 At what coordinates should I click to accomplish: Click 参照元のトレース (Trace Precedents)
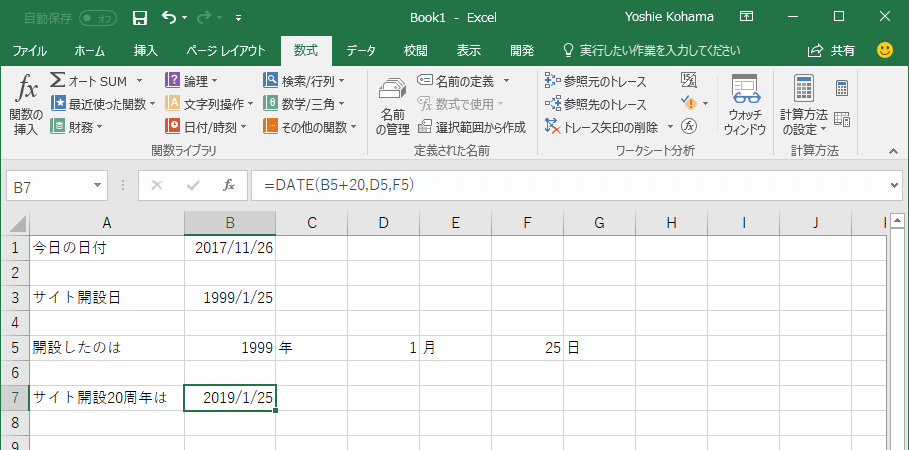click(x=596, y=81)
